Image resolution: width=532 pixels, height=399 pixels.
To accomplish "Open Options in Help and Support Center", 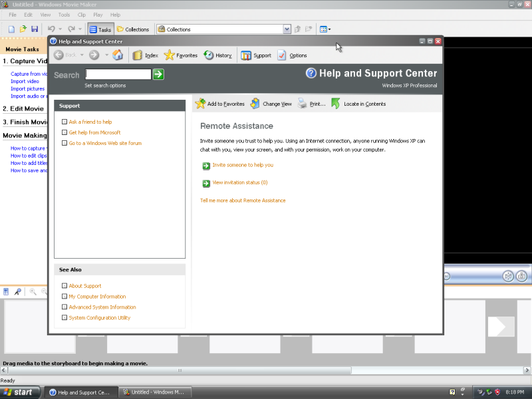I will (293, 55).
